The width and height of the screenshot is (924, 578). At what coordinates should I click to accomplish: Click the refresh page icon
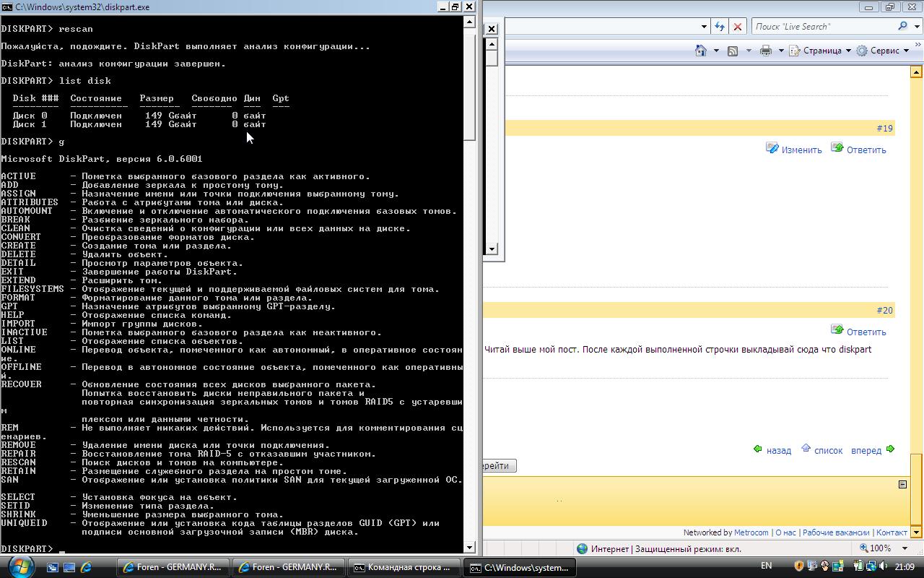(720, 27)
